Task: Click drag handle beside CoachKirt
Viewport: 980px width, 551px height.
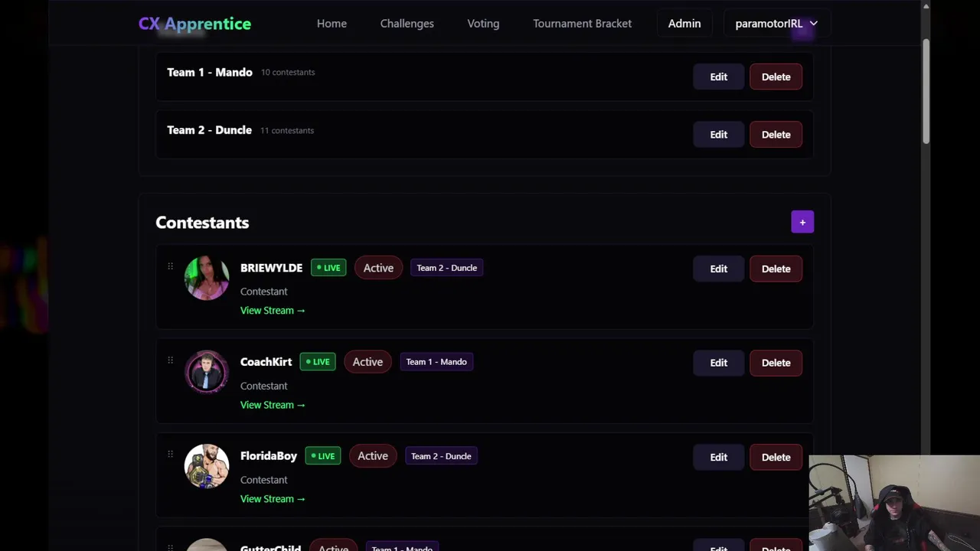Action: (x=170, y=360)
